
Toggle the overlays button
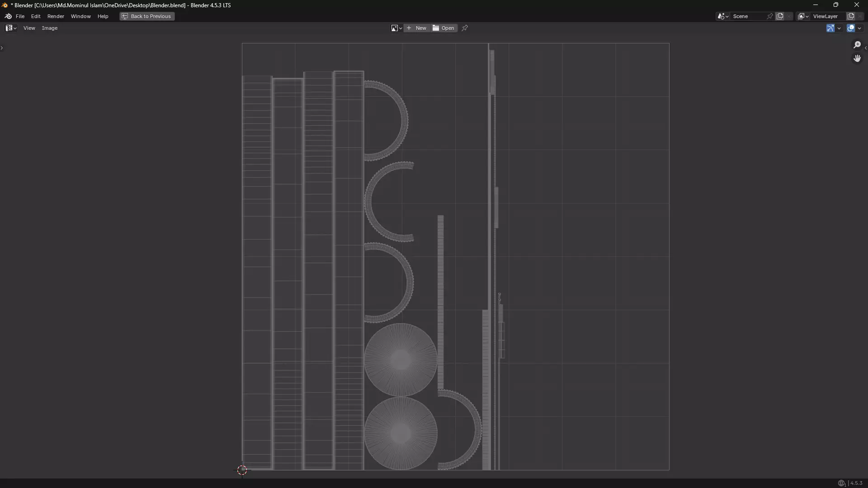point(850,28)
